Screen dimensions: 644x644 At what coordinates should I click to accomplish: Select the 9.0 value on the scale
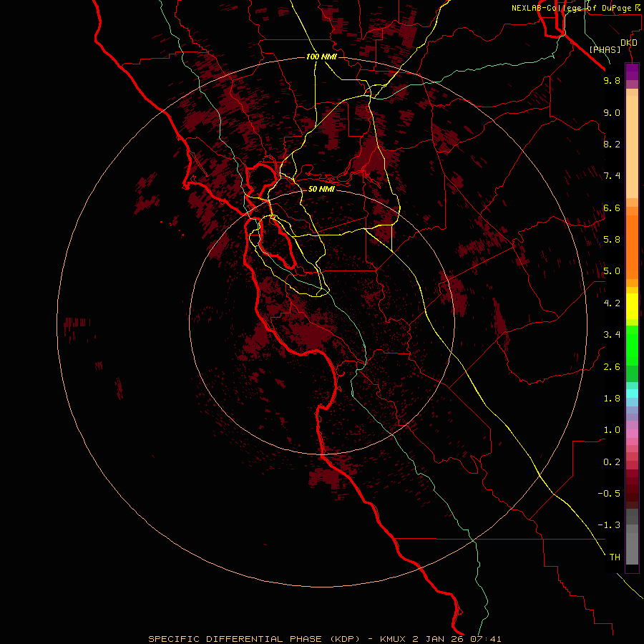(x=612, y=112)
